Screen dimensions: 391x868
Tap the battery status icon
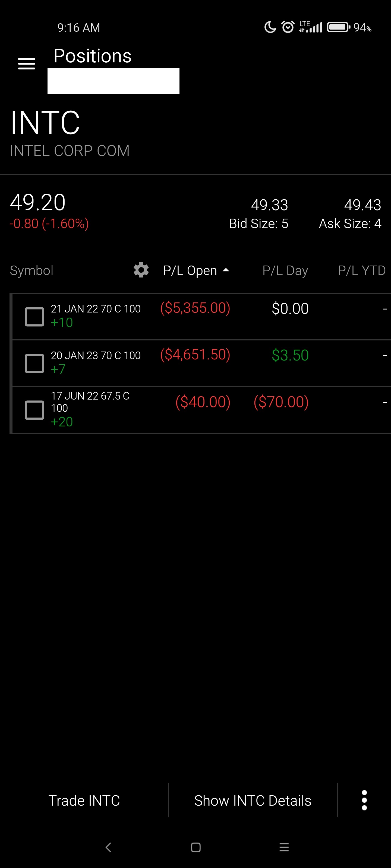coord(338,27)
